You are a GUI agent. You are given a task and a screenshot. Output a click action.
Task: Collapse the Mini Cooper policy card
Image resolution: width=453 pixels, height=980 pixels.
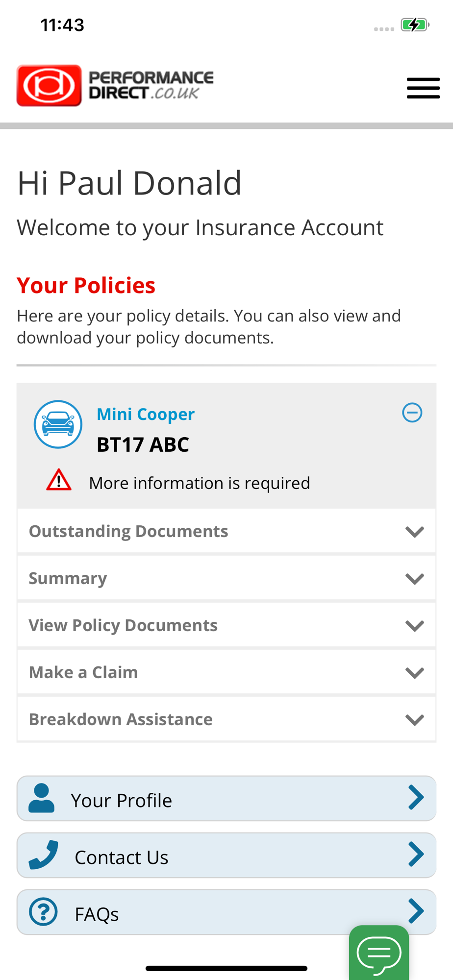click(x=412, y=413)
